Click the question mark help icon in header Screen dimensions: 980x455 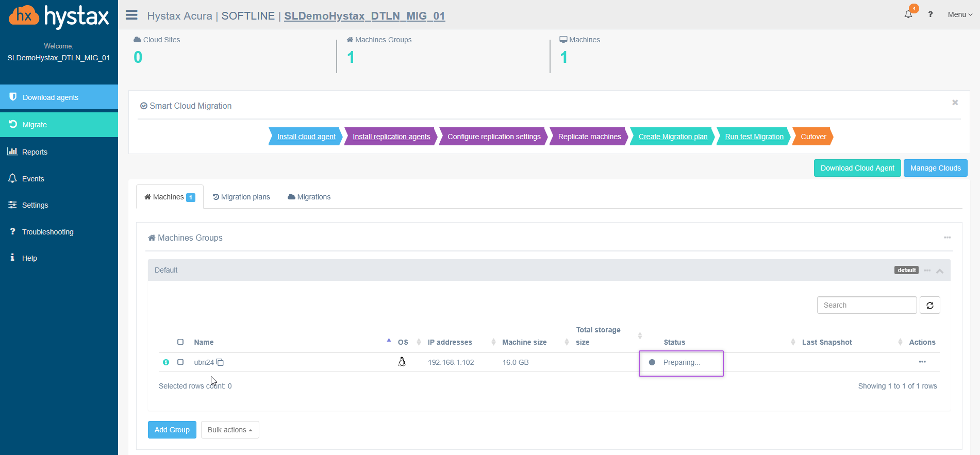coord(931,14)
